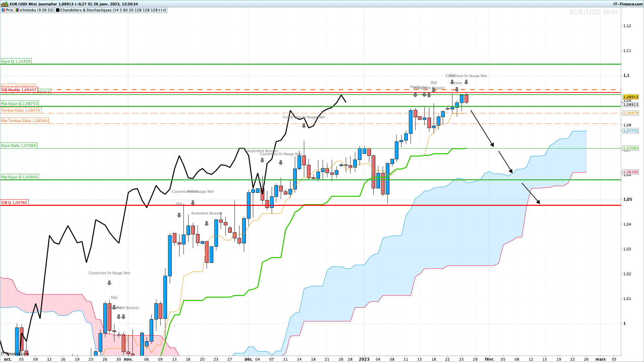644x362 pixels.
Task: Click the 1,03 price scale label
Action: point(627,249)
